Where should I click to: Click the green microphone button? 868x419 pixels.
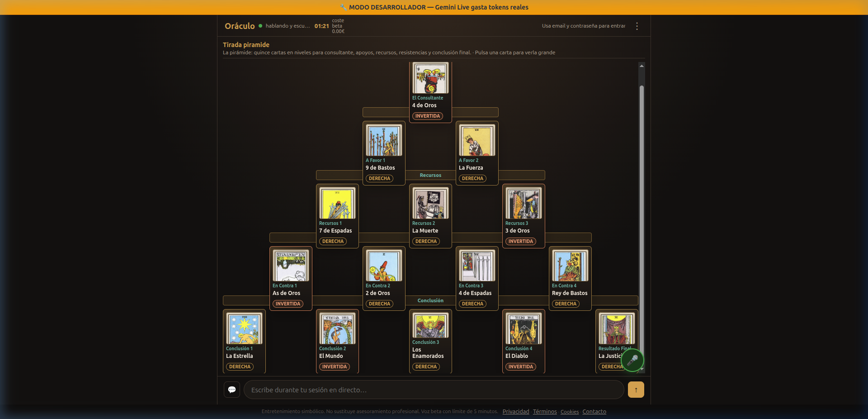632,360
